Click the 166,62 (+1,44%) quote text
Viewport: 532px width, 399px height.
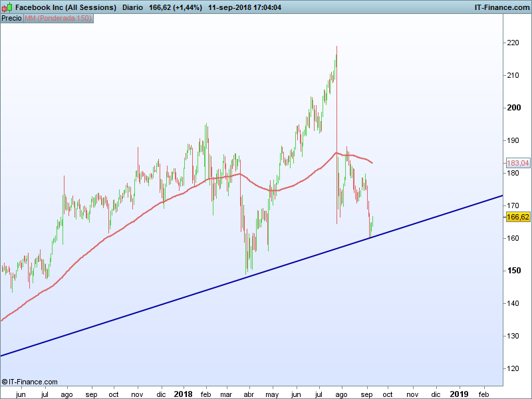(x=176, y=7)
